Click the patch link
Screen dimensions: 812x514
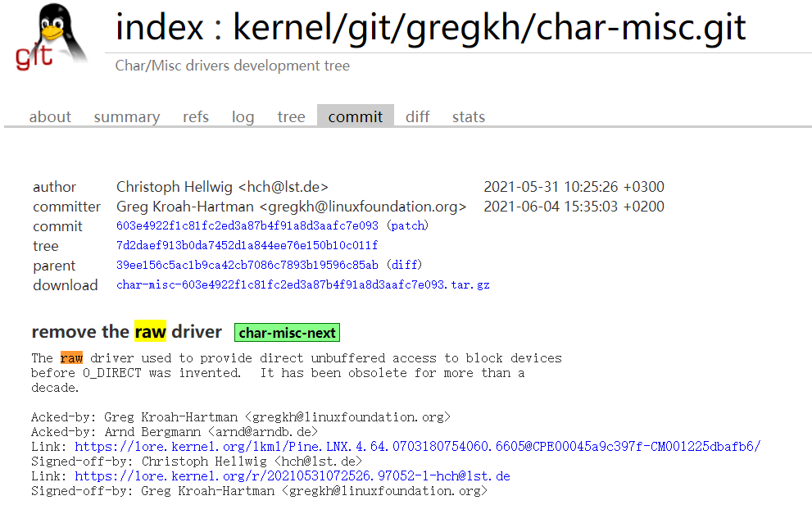(407, 226)
